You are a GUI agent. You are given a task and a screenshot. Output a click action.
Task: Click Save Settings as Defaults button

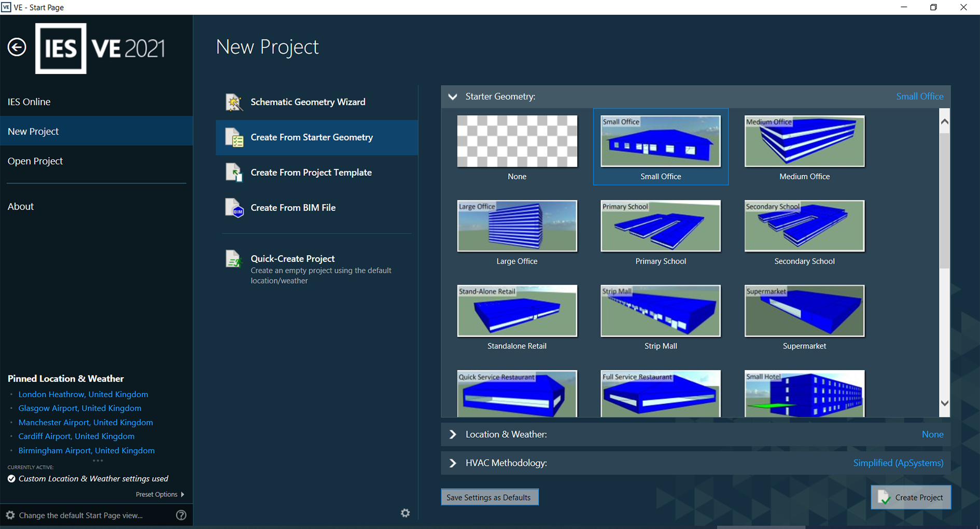(x=489, y=497)
